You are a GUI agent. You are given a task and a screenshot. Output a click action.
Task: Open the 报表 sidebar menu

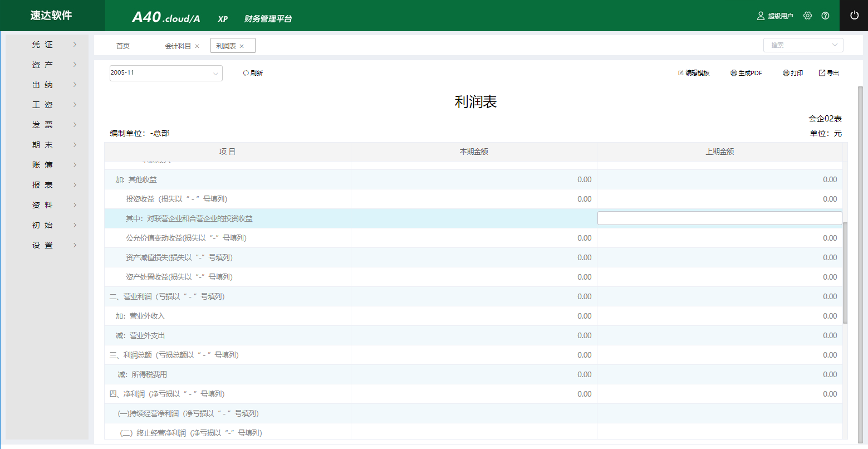47,185
